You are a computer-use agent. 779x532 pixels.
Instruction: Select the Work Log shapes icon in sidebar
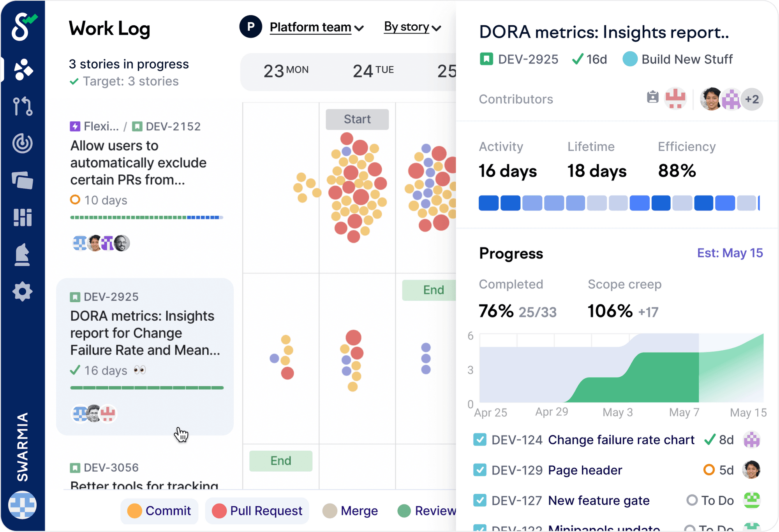[x=23, y=68]
